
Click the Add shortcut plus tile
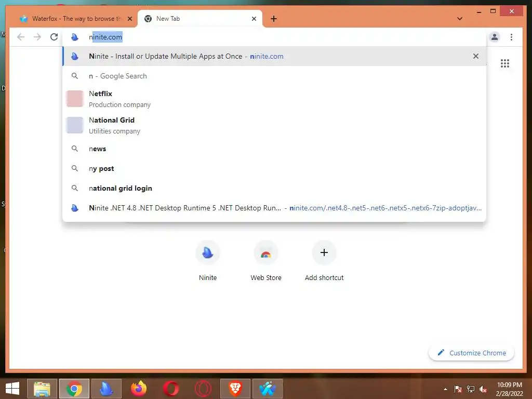pos(324,261)
